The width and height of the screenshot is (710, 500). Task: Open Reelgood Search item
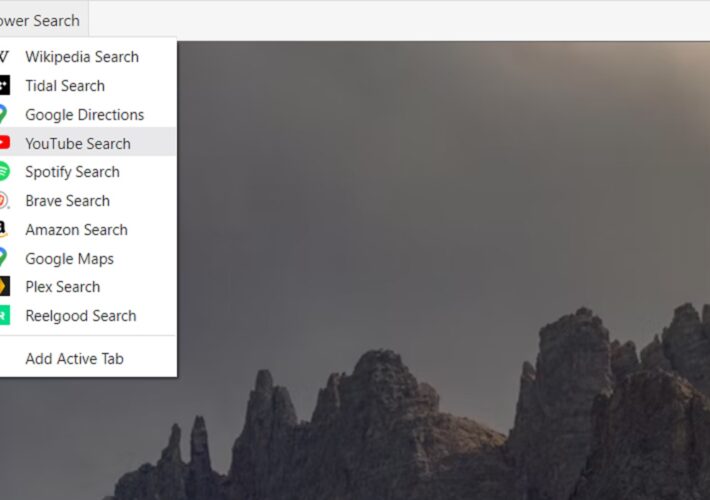[x=88, y=316]
